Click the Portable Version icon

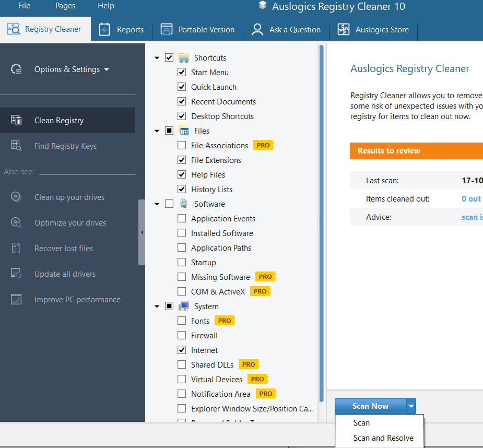(x=167, y=30)
